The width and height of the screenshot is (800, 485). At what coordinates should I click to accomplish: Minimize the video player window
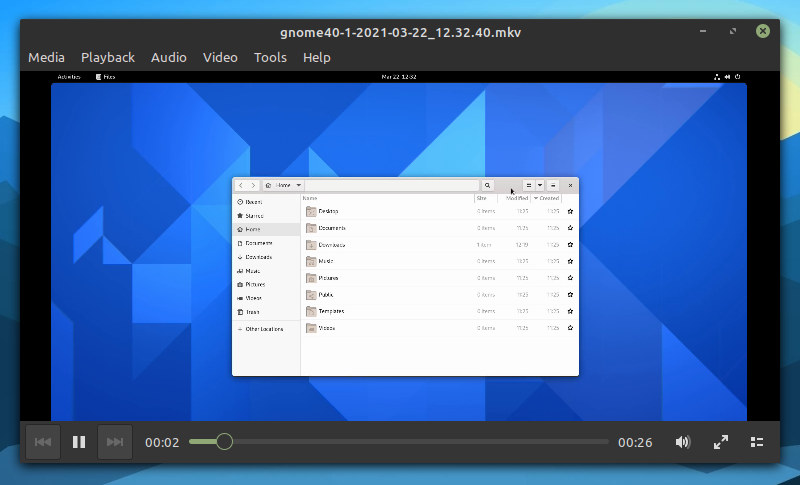(x=703, y=31)
